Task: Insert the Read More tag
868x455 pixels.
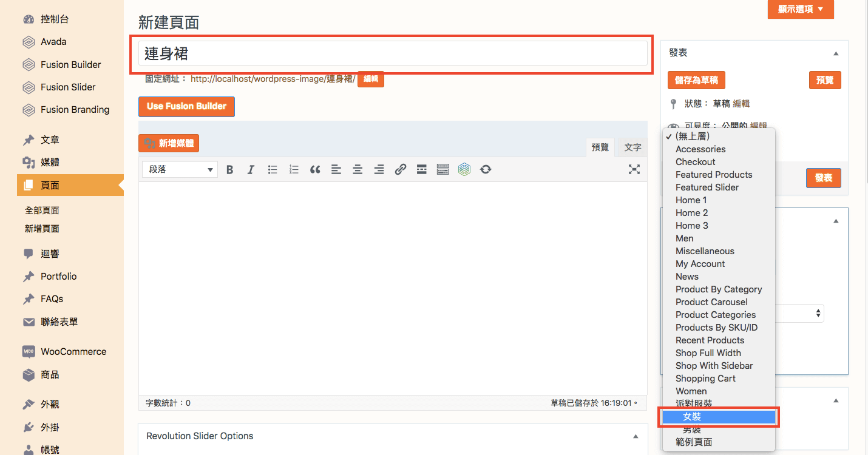Action: coord(421,170)
